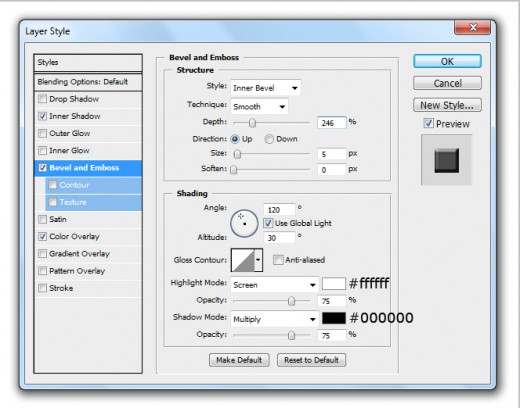520x408 pixels.
Task: Open the Gloss Contour picker arrow
Action: pyautogui.click(x=258, y=260)
